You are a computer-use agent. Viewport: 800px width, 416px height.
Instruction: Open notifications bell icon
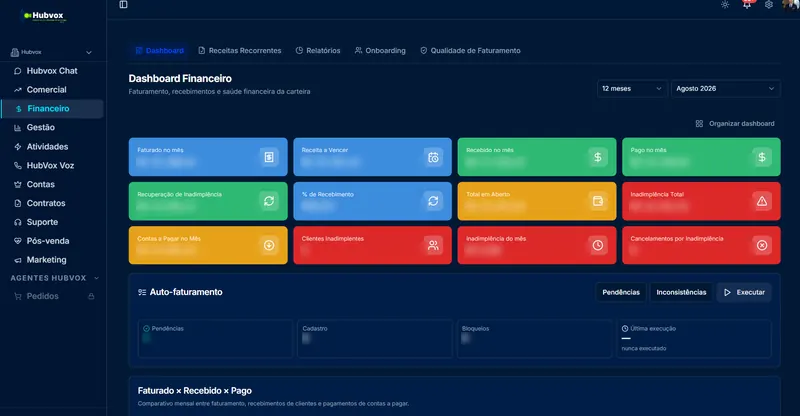point(747,5)
